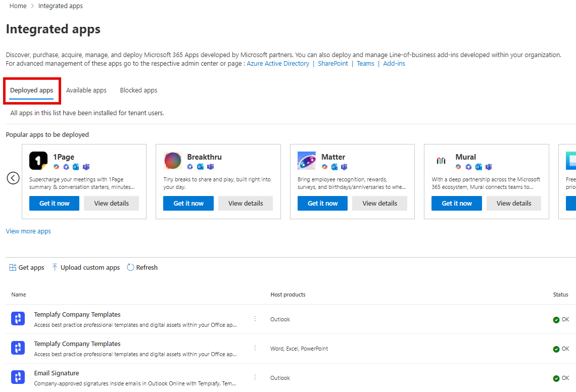Open the Teams admin link in the description
Viewport: 576px width, 392px height.
365,64
